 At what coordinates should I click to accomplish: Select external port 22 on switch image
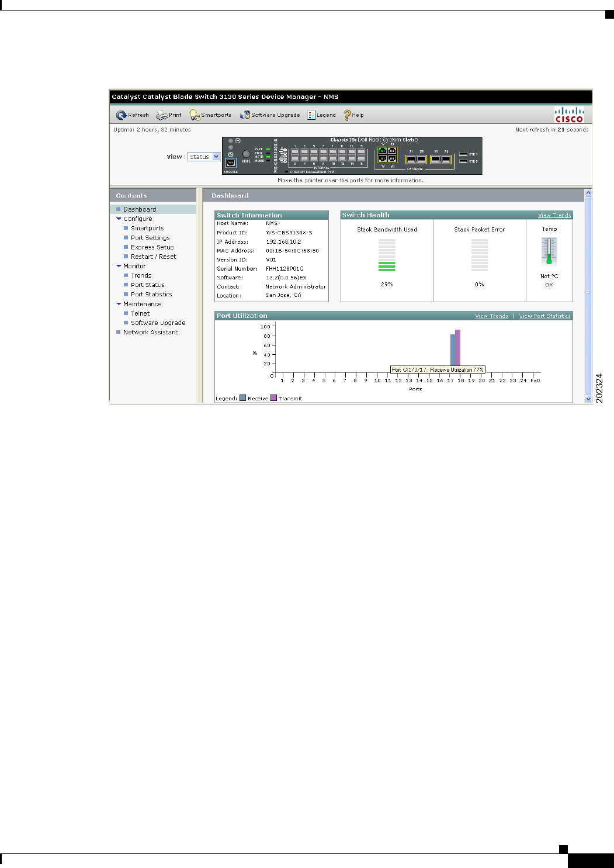(x=421, y=159)
